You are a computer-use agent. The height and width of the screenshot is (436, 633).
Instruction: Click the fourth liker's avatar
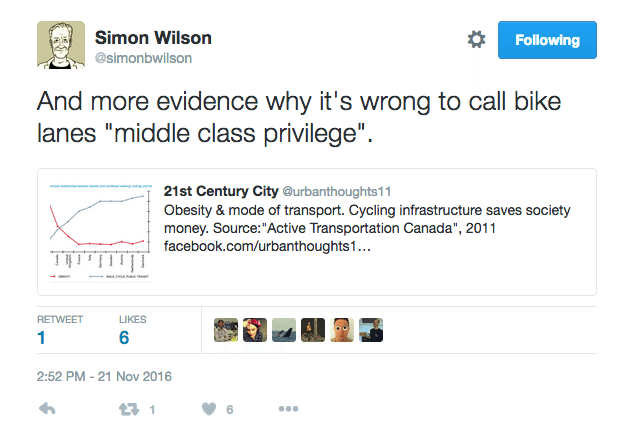313,330
